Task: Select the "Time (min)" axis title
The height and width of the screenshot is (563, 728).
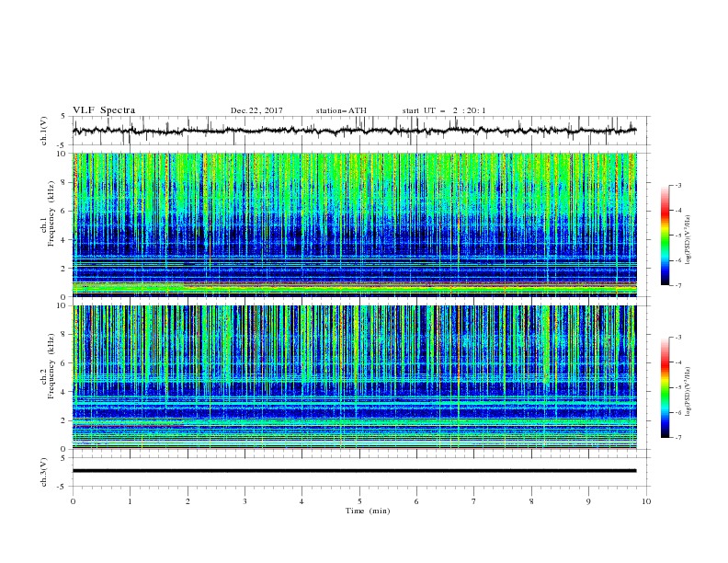Action: 368,511
